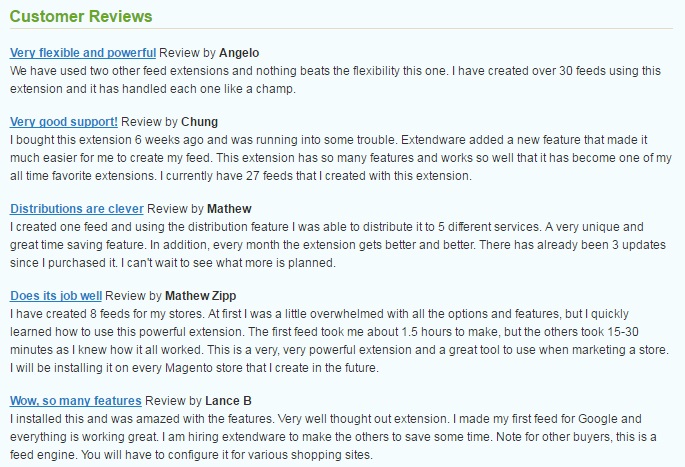Click reviewer name Chung
Screen dimensions: 685x467
(x=199, y=122)
